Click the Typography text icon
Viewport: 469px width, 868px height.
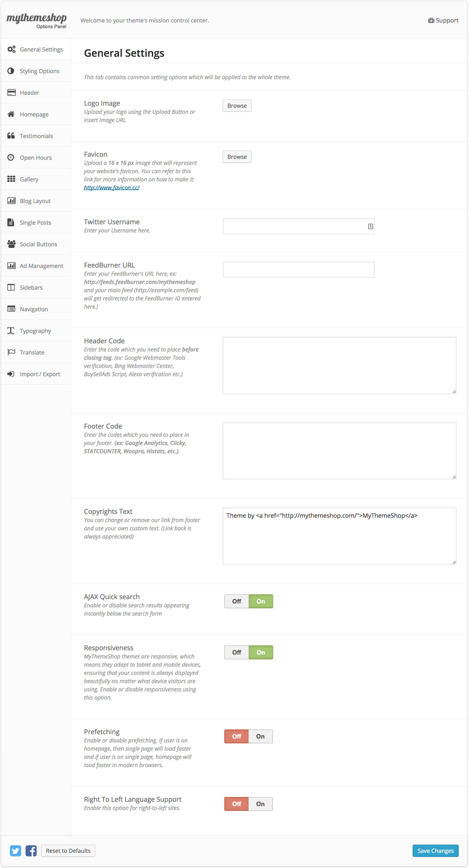(11, 331)
